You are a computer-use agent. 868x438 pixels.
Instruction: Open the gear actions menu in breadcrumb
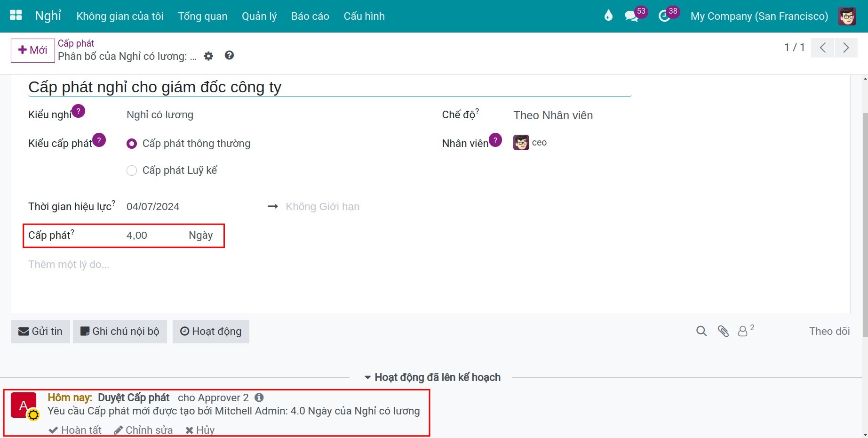pyautogui.click(x=208, y=56)
